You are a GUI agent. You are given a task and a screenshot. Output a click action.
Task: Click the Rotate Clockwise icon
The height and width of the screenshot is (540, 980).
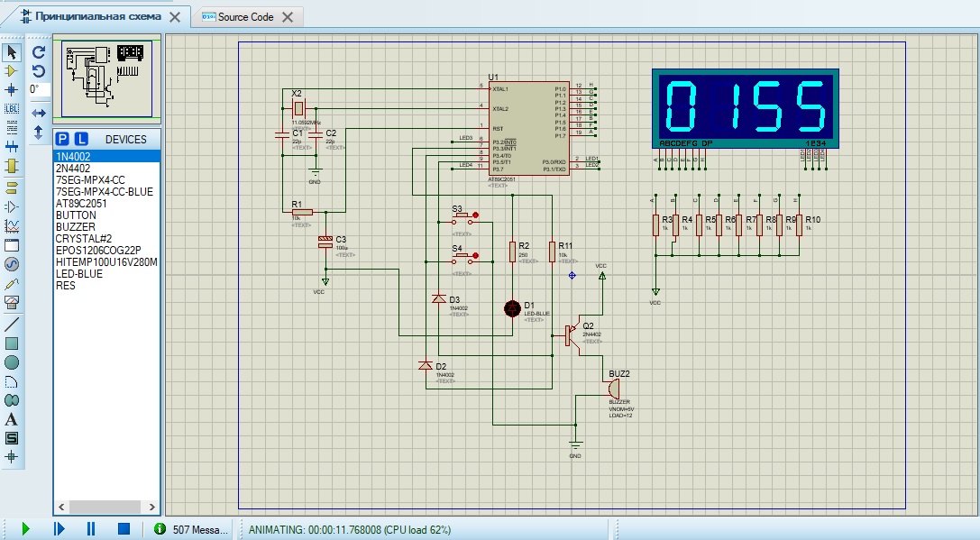tap(39, 52)
